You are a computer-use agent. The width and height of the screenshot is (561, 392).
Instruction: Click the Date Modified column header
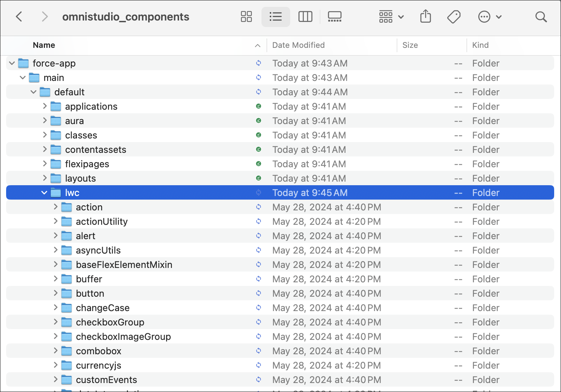(x=298, y=45)
